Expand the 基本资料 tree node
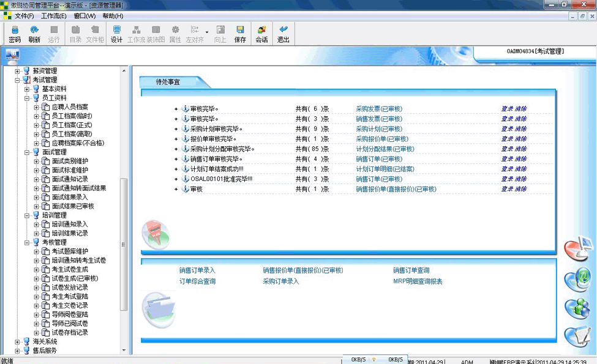This screenshot has height=364, width=597. [28, 89]
